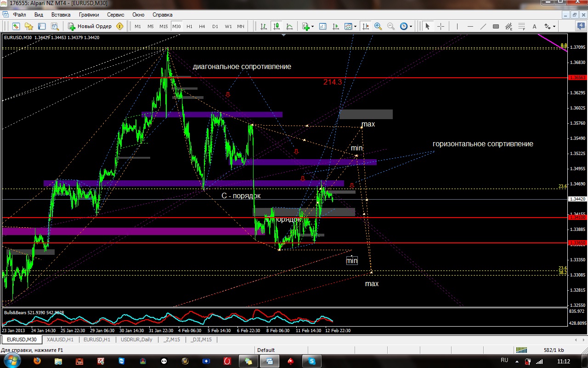The width and height of the screenshot is (588, 368).
Task: Open the chat notification icon showing 4
Action: [580, 26]
